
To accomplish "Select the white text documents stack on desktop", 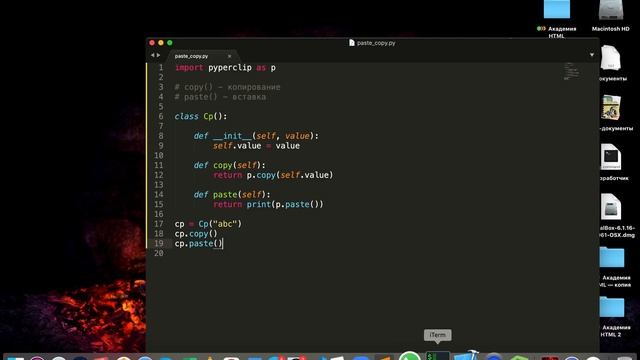I will pos(611,58).
